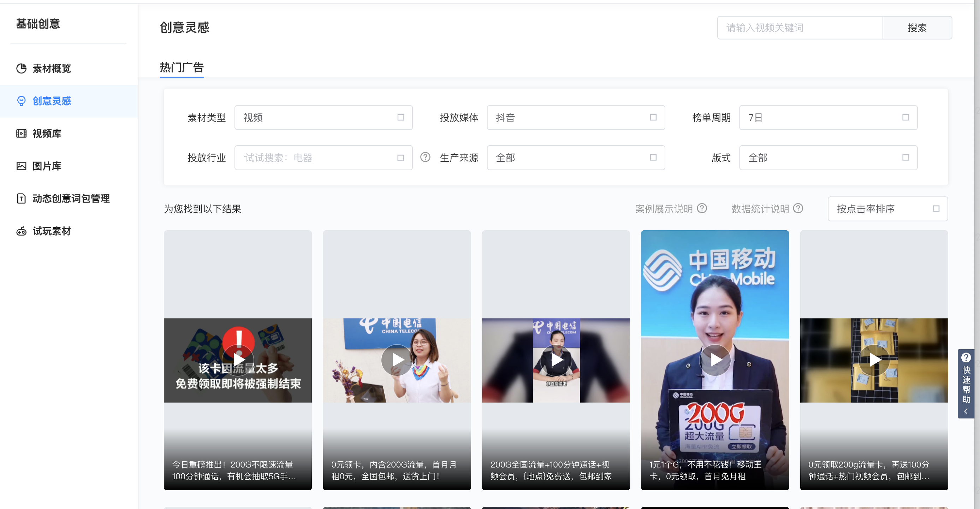This screenshot has width=980, height=509.
Task: Play the 200G全国流量 video
Action: (557, 360)
